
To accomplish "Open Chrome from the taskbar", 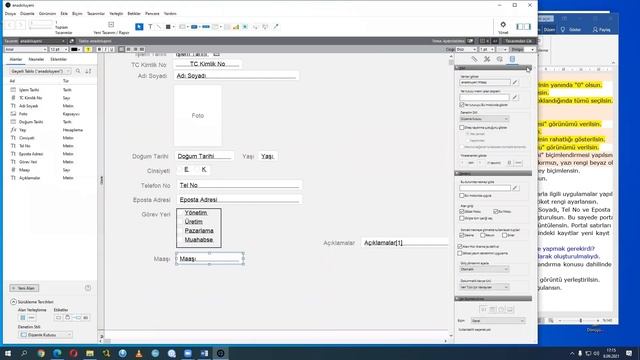I will point(41,353).
